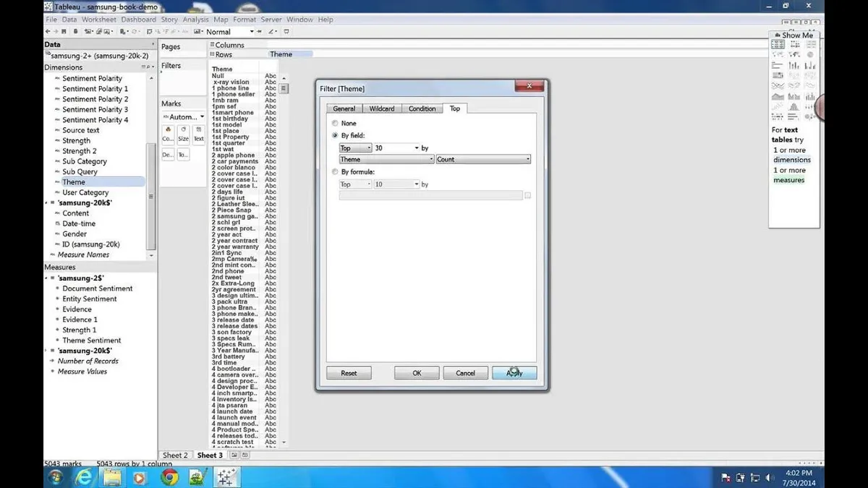The image size is (868, 488).
Task: Click the theme list vertical scrollbar
Action: (x=284, y=89)
